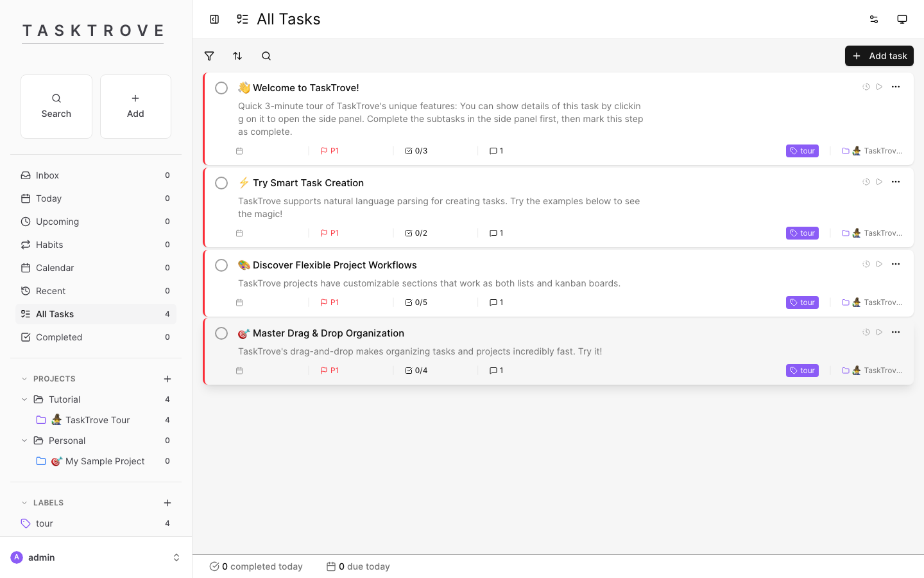924x578 pixels.
Task: Open more options for Welcome to TaskTrove
Action: (x=896, y=87)
